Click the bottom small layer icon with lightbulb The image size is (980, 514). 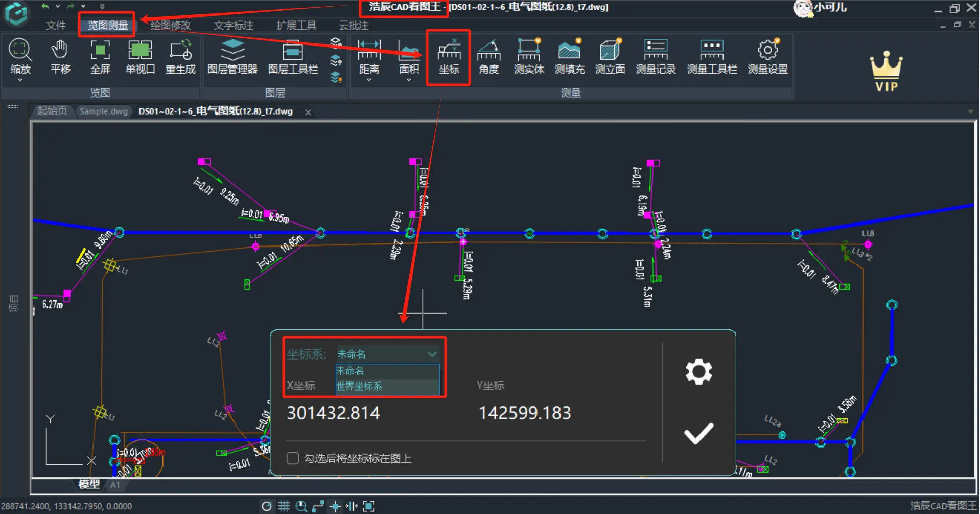coord(336,77)
